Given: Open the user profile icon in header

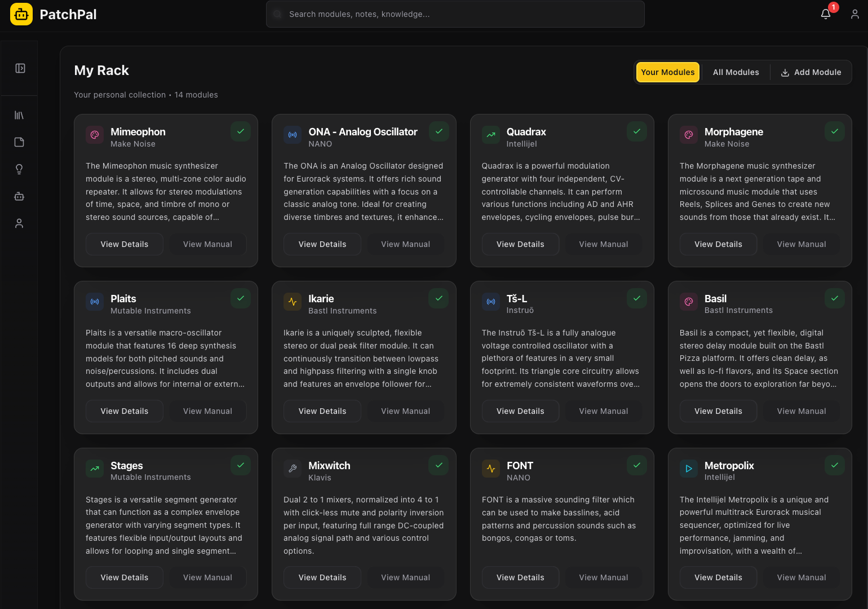Looking at the screenshot, I should (855, 14).
